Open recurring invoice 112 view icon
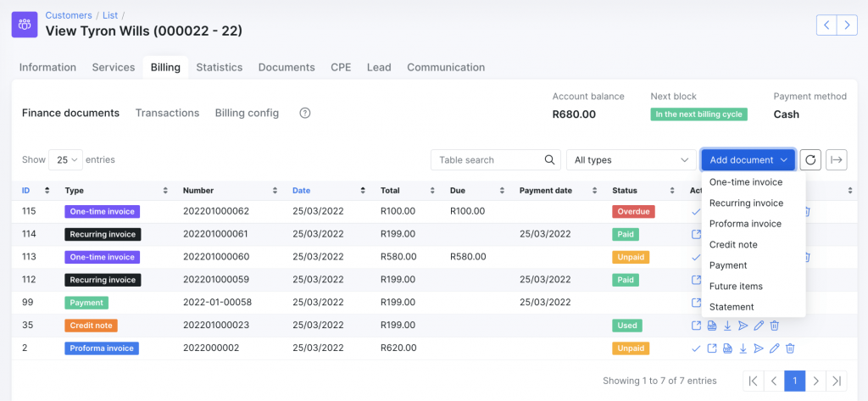Viewport: 868px width, 401px height. (x=697, y=280)
